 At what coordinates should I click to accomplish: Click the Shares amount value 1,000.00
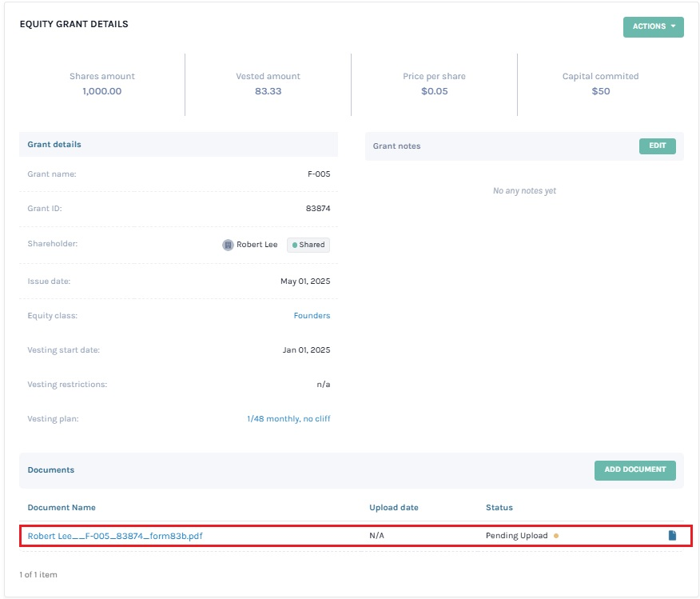(x=101, y=91)
